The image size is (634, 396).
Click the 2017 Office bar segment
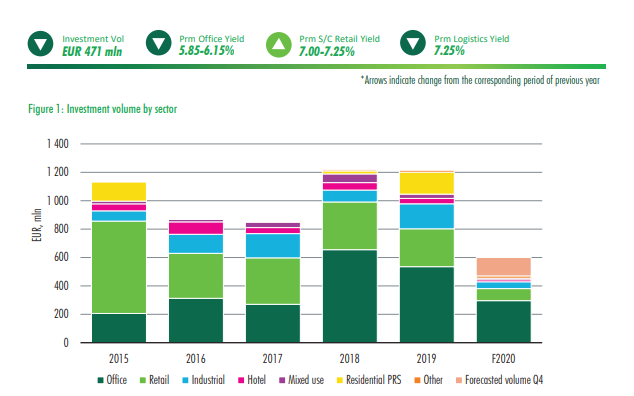tap(273, 324)
